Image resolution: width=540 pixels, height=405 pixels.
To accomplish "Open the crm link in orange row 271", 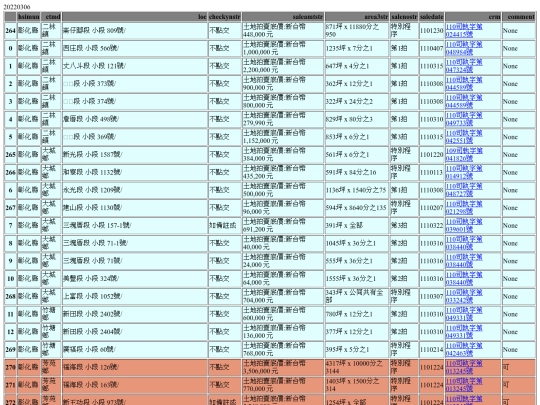I will point(464,385).
